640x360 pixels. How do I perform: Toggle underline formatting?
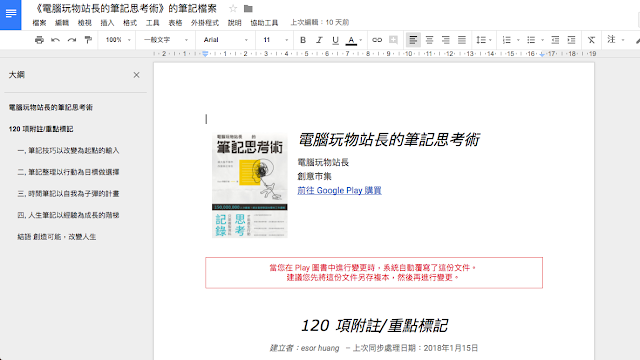pyautogui.click(x=336, y=40)
